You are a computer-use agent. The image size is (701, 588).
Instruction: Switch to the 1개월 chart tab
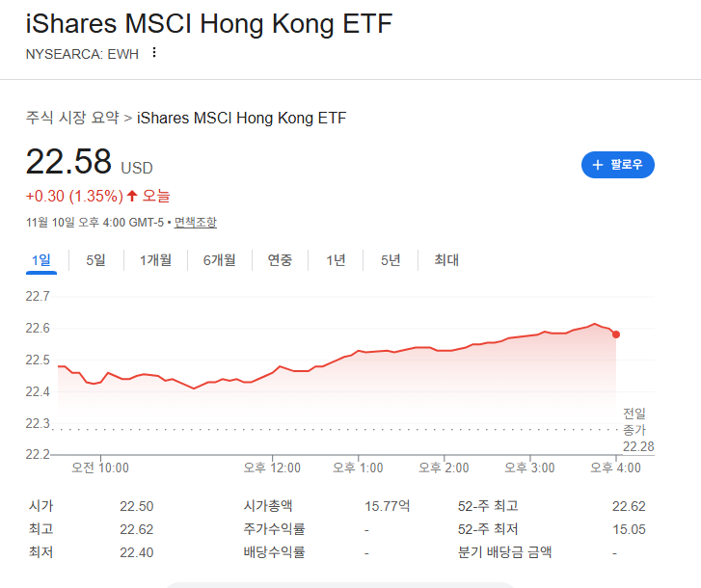tap(155, 260)
